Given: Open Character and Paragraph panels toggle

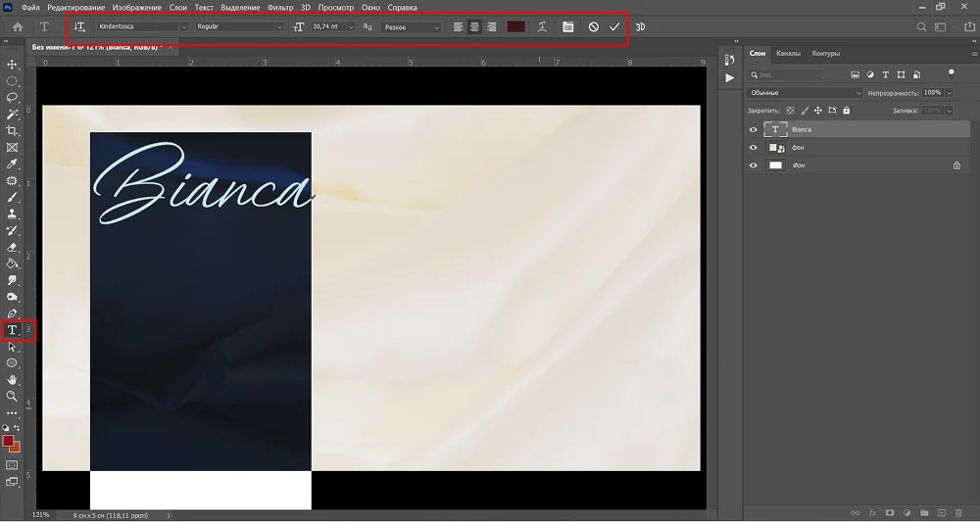Looking at the screenshot, I should click(567, 26).
